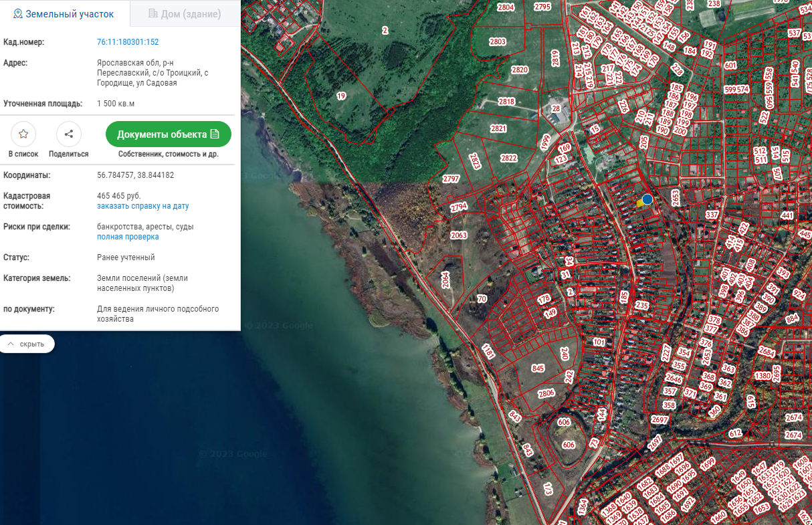Select parcel labeled 1380 on map

tap(763, 376)
